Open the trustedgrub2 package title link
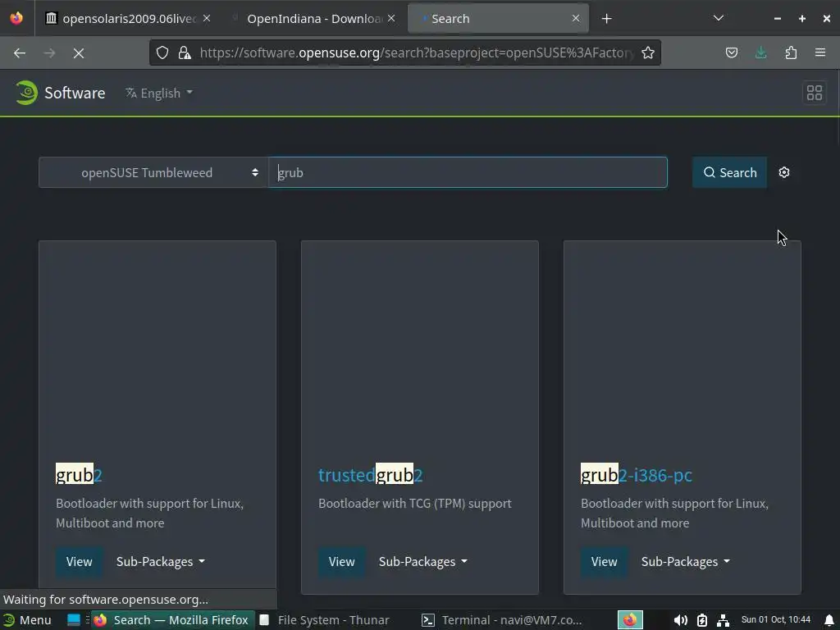This screenshot has height=630, width=840. pos(371,475)
